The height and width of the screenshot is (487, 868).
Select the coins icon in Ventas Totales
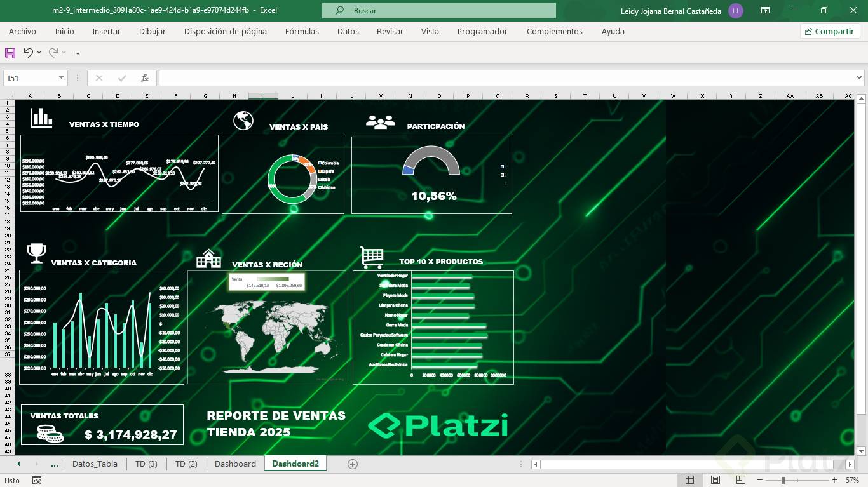(x=50, y=434)
